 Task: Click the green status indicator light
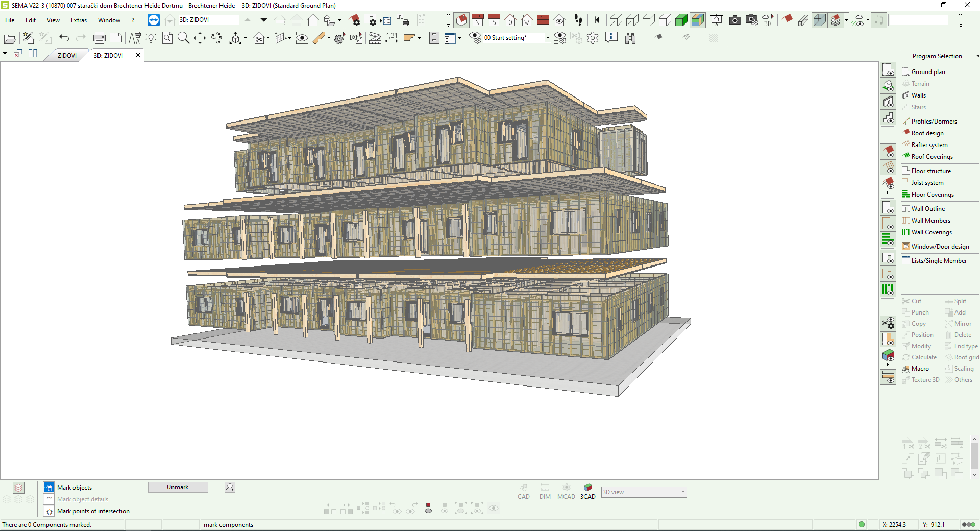click(x=862, y=524)
